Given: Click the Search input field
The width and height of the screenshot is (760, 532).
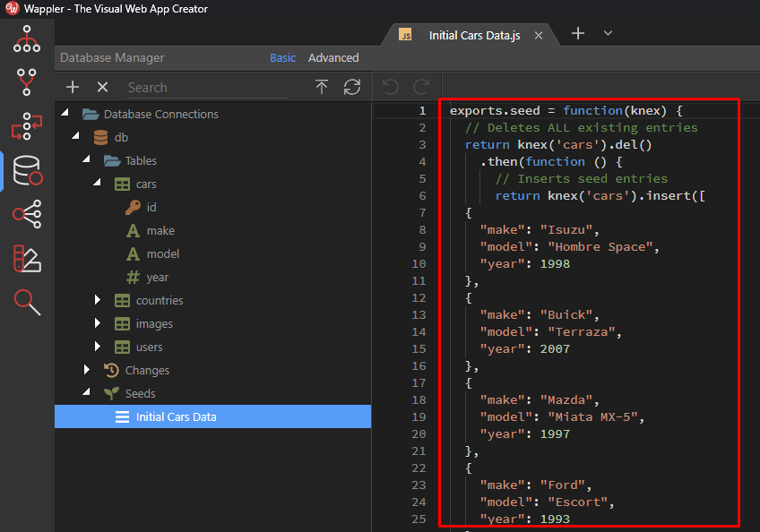Looking at the screenshot, I should 207,88.
